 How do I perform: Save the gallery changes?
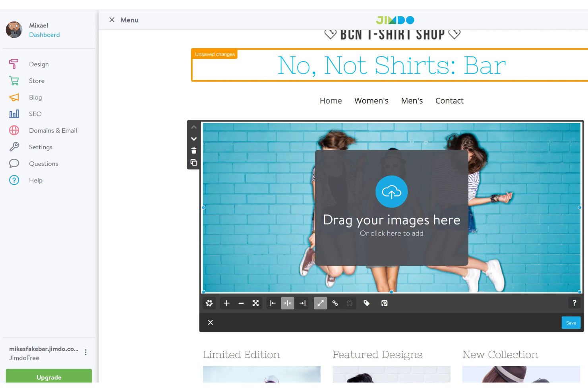tap(571, 322)
